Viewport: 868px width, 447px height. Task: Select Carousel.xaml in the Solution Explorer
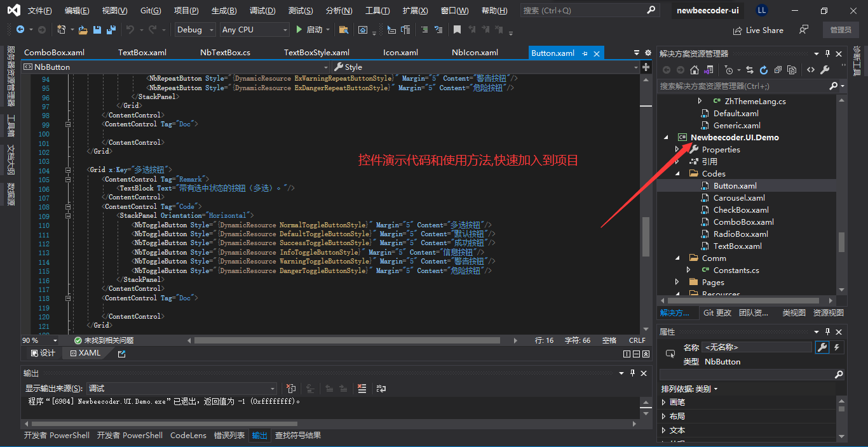739,197
